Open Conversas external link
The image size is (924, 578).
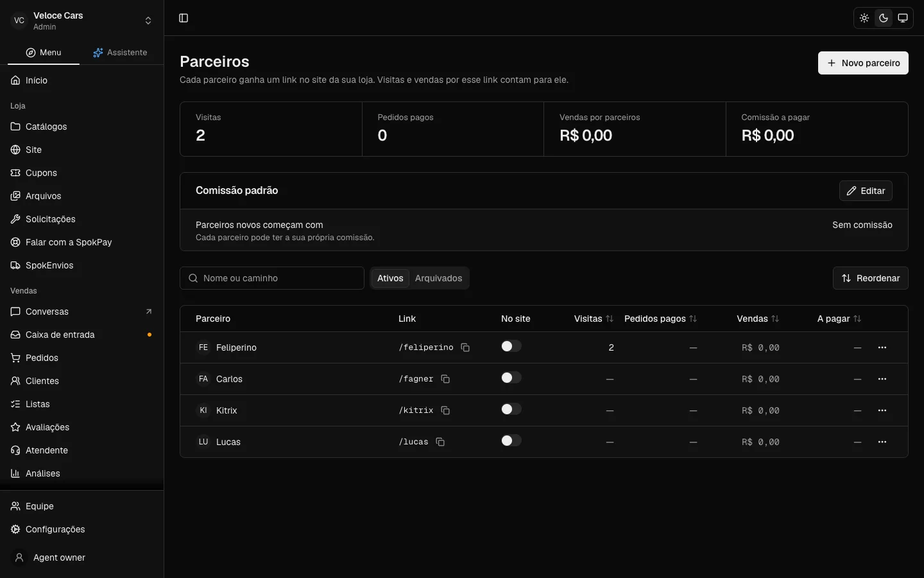[x=82, y=311]
